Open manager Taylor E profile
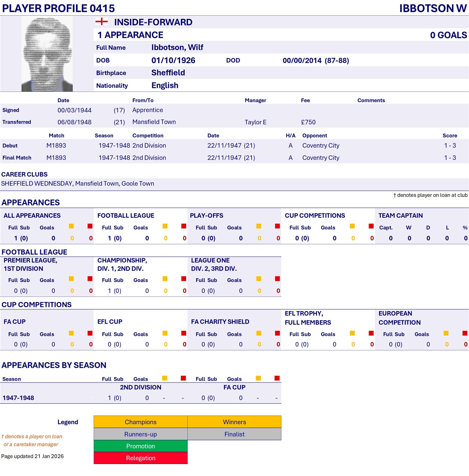The width and height of the screenshot is (469, 476). [255, 122]
